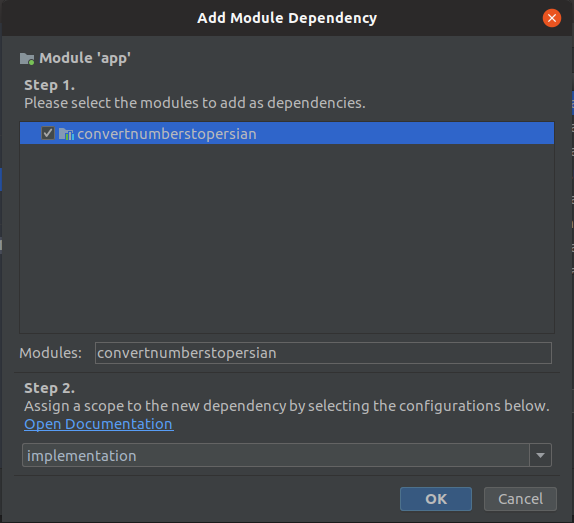Image resolution: width=574 pixels, height=523 pixels.
Task: Click the Module 'app' heading text
Action: click(x=85, y=58)
